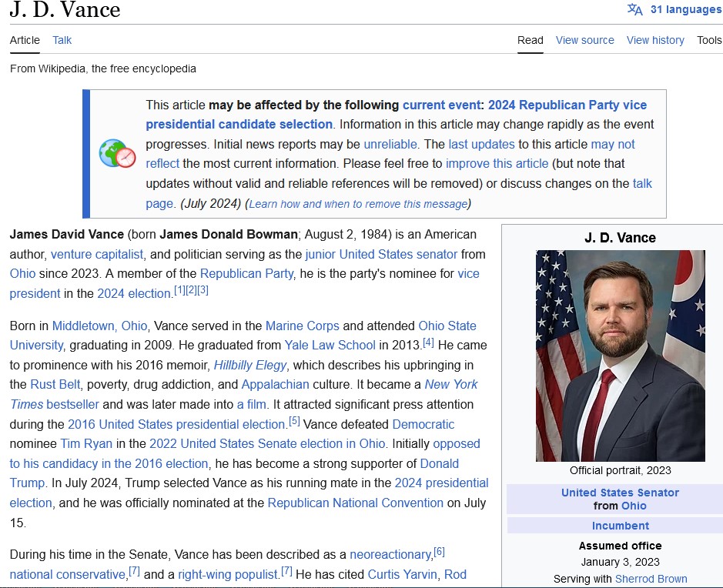
Task: Open the bestseller link
Action: 73,405
